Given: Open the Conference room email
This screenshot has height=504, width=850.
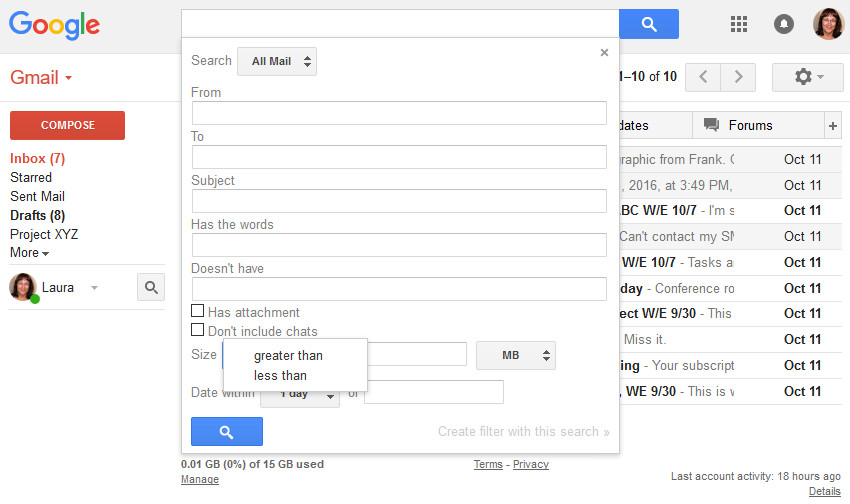Looking at the screenshot, I should [731, 288].
